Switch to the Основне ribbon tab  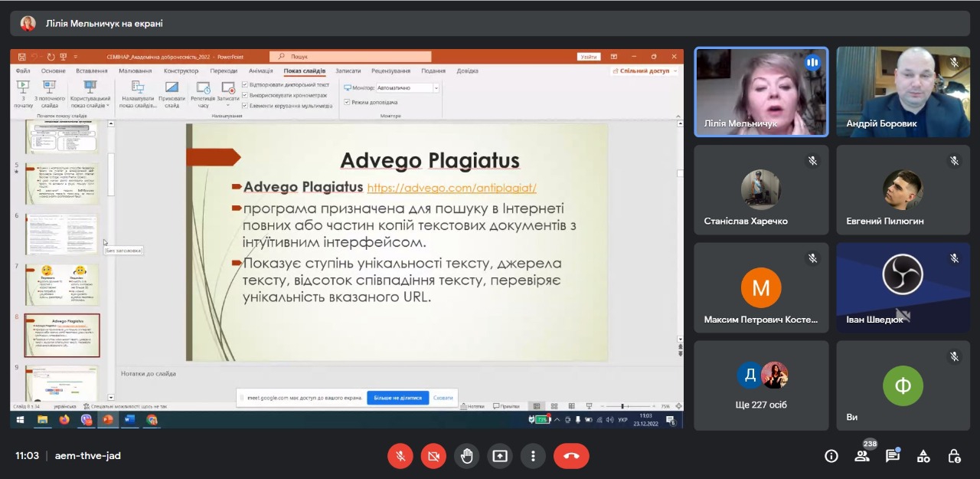click(x=54, y=71)
